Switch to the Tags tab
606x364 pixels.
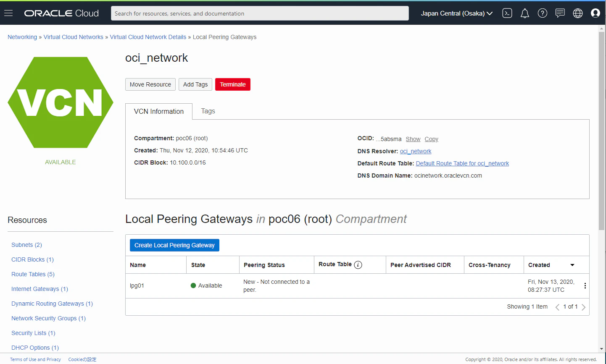[208, 111]
